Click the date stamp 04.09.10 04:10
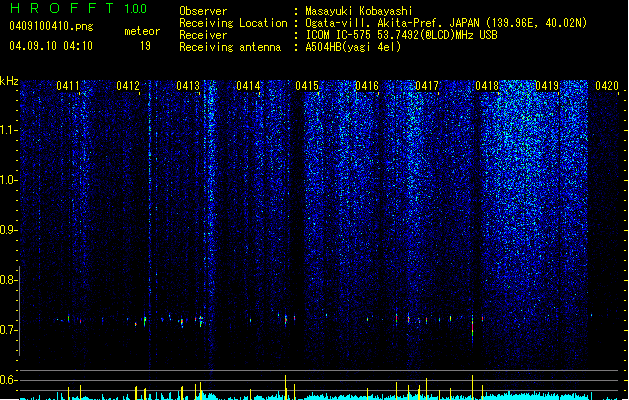The image size is (629, 400). [x=51, y=46]
